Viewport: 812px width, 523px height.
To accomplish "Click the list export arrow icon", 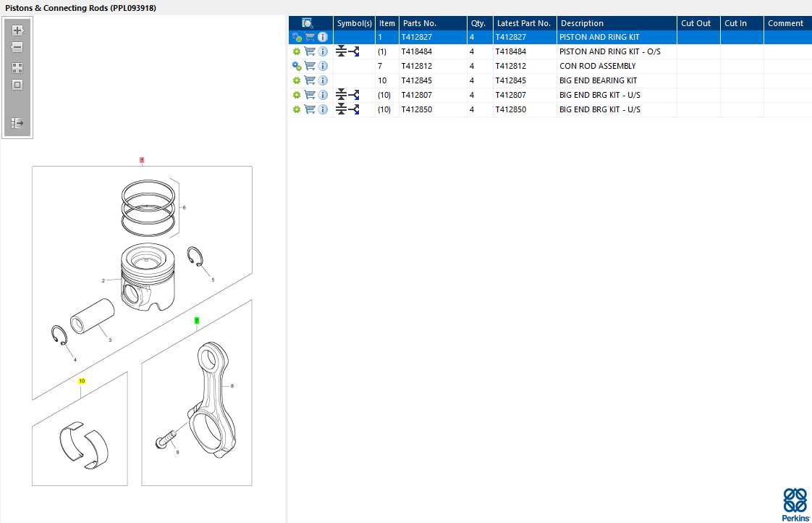I will click(17, 123).
